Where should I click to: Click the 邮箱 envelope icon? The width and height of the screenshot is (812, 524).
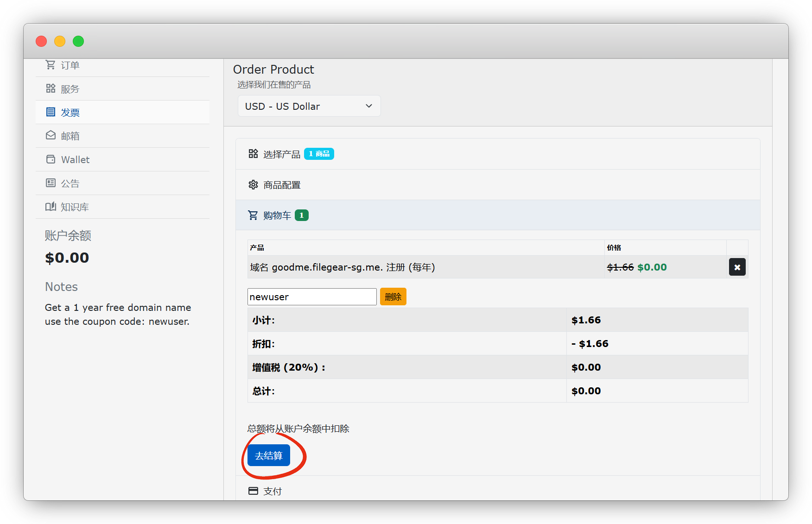pyautogui.click(x=51, y=136)
